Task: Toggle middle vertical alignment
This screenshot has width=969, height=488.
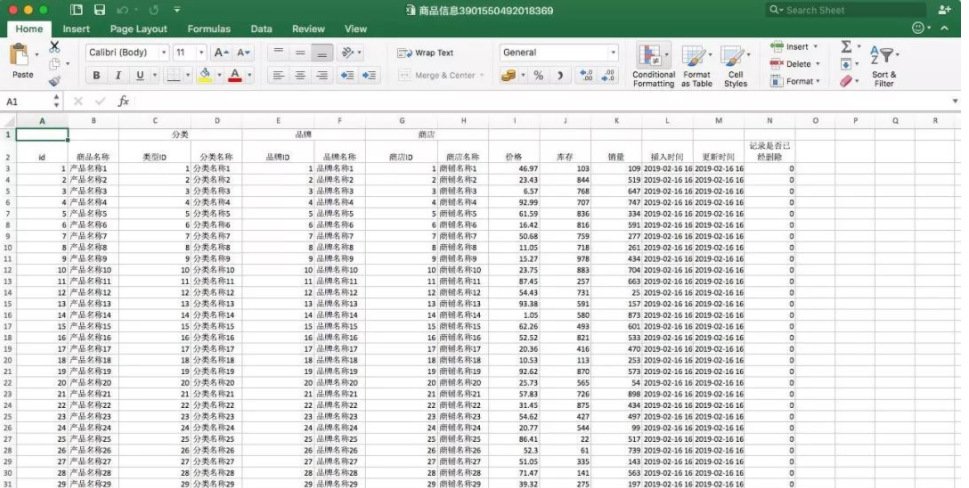Action: (x=300, y=53)
